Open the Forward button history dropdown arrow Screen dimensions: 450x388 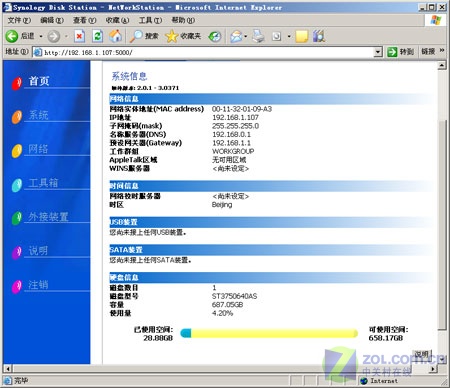click(x=66, y=36)
